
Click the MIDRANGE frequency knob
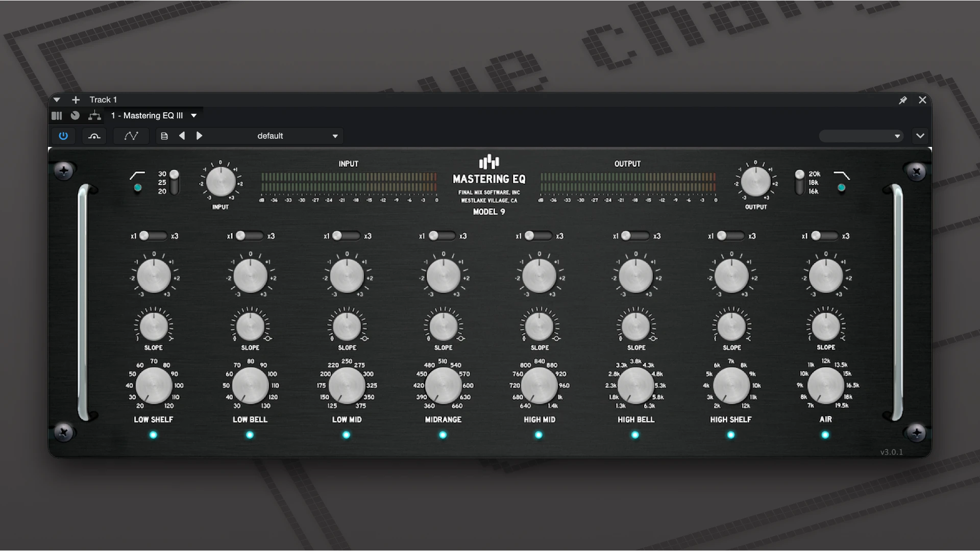(443, 385)
